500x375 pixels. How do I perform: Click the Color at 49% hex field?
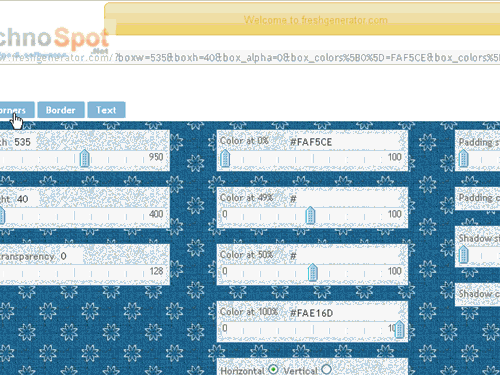[x=345, y=199]
